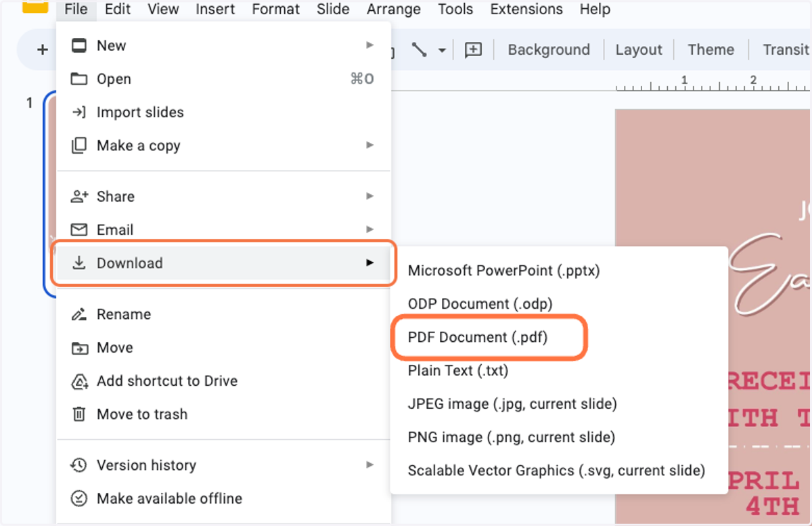Click the Version history clock icon
This screenshot has width=812, height=526.
point(79,465)
